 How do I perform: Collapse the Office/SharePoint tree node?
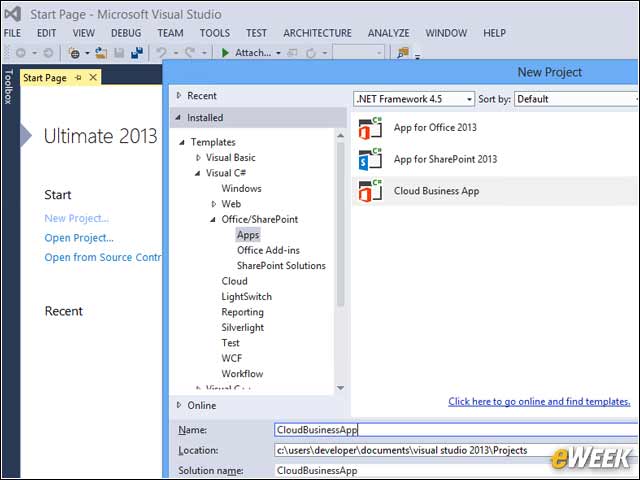tap(213, 220)
